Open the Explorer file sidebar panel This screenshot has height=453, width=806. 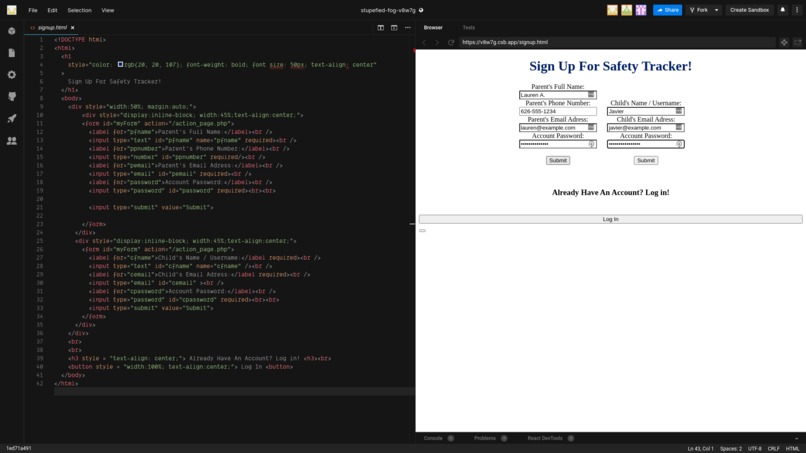coord(12,53)
